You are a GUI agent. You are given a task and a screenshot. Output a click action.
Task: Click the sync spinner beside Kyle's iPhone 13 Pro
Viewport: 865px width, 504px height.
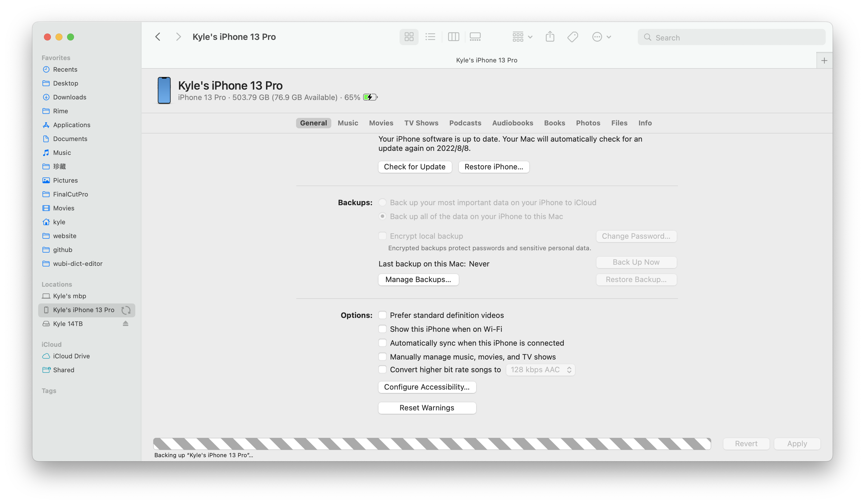126,310
